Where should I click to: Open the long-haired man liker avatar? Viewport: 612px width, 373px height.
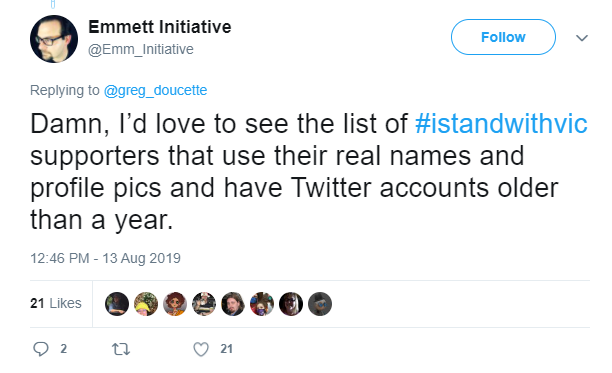click(x=233, y=304)
